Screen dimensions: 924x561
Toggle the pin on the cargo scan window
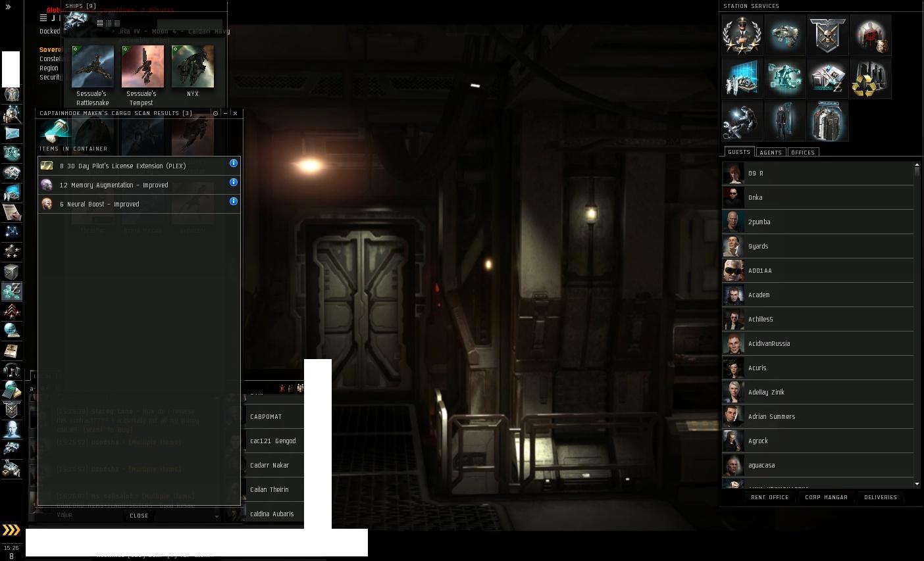pos(215,113)
